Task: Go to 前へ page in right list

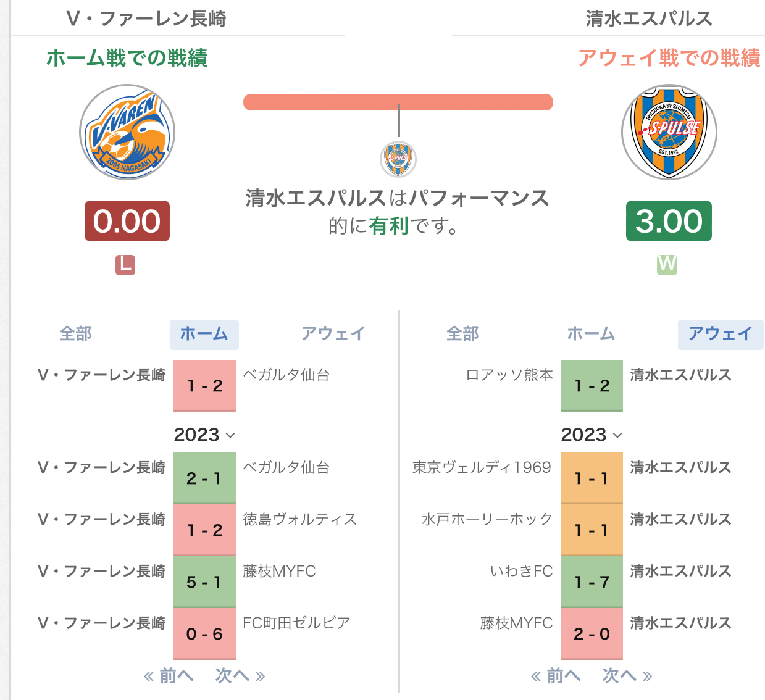Action: coord(556,676)
